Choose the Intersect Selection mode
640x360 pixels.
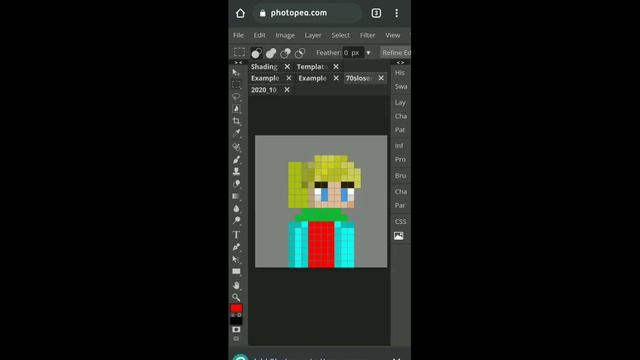point(300,53)
